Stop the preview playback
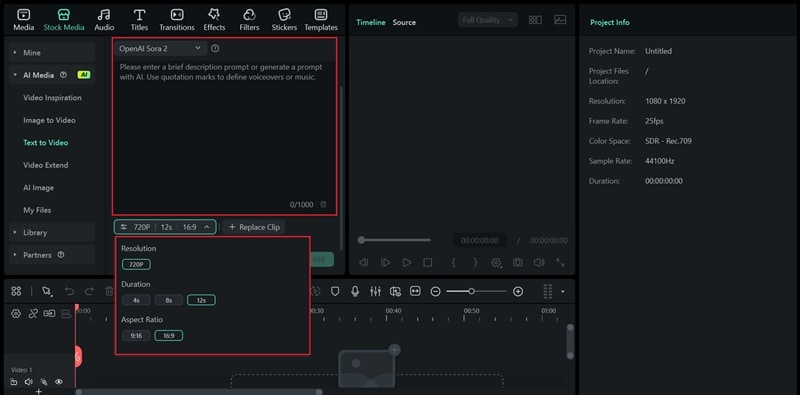The image size is (800, 395). pos(428,262)
